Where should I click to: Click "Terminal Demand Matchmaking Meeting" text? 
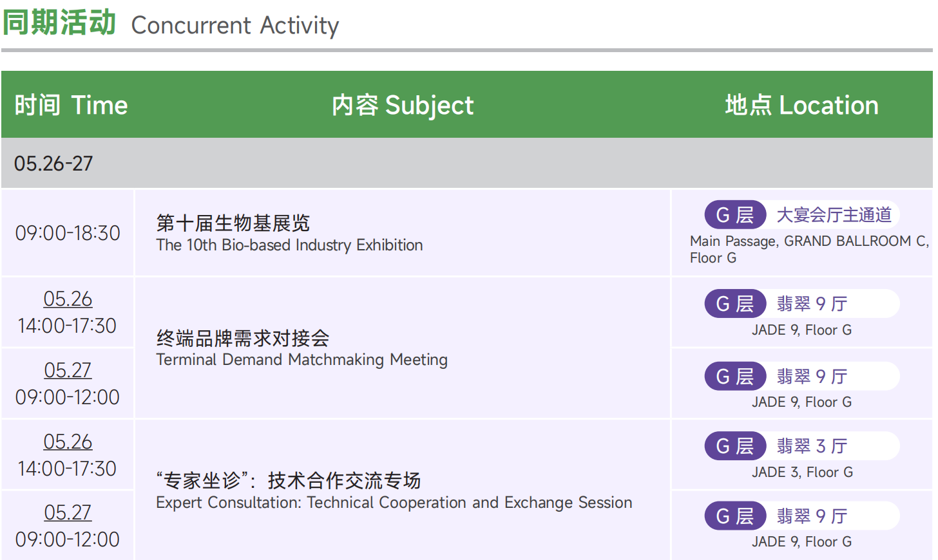(301, 360)
